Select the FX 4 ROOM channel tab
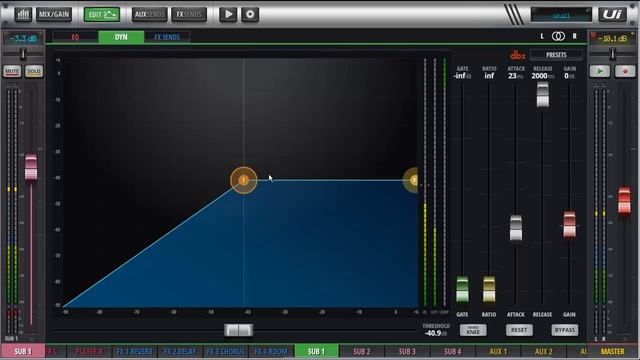Screen dimensions: 640x360 [271, 351]
